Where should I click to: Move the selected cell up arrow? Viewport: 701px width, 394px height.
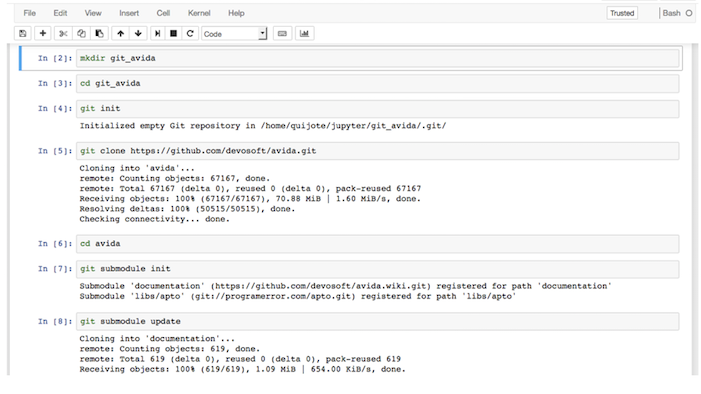pos(120,34)
